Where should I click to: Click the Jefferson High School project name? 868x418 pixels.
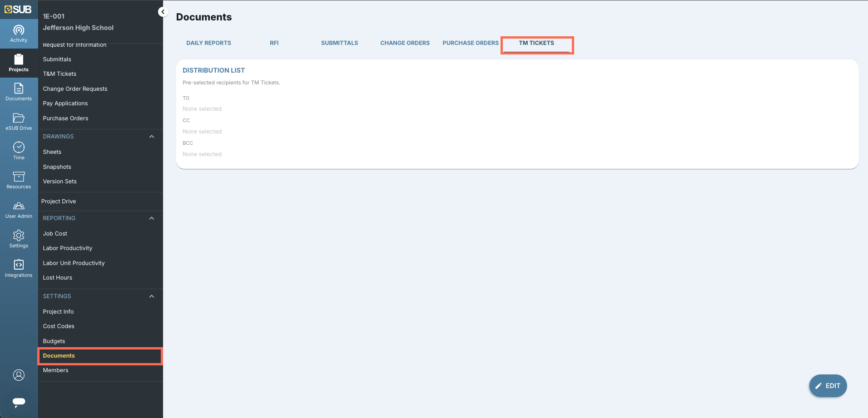tap(78, 28)
